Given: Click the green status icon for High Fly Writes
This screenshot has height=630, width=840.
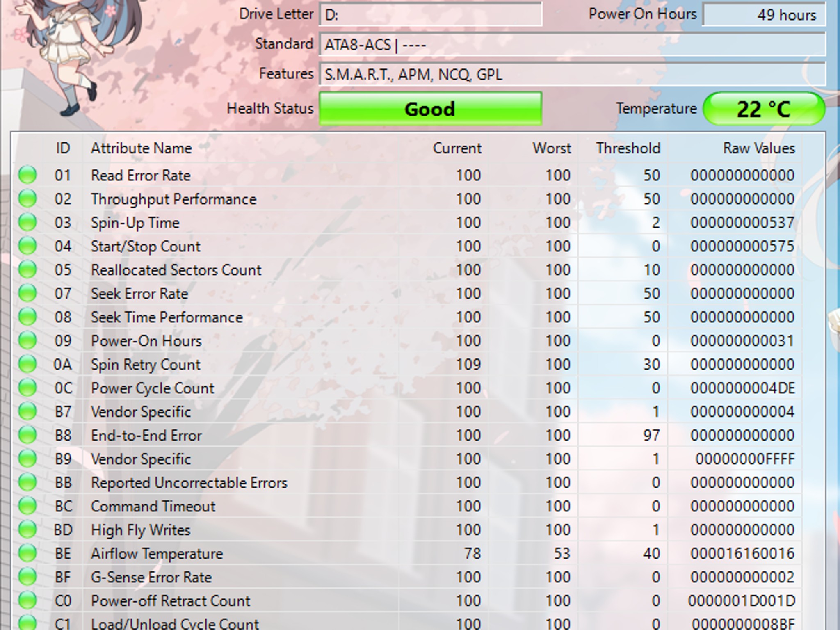Looking at the screenshot, I should 27,530.
